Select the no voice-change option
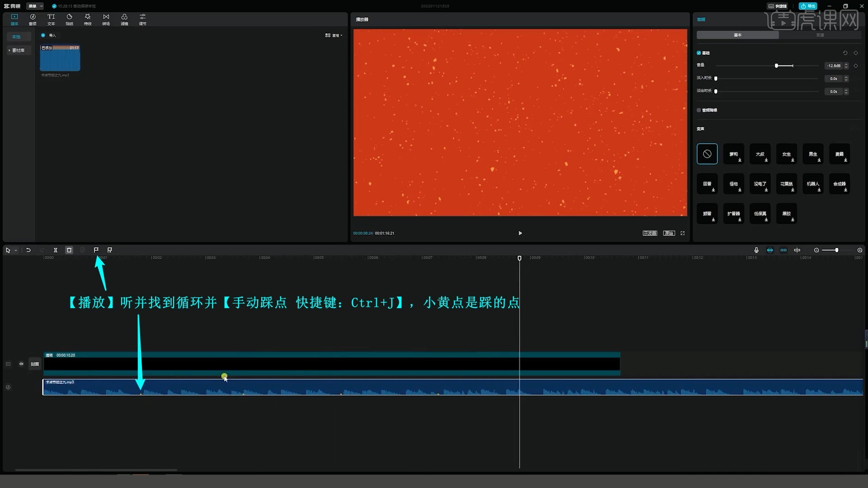Screen dimensions: 868x488 [x=707, y=154]
